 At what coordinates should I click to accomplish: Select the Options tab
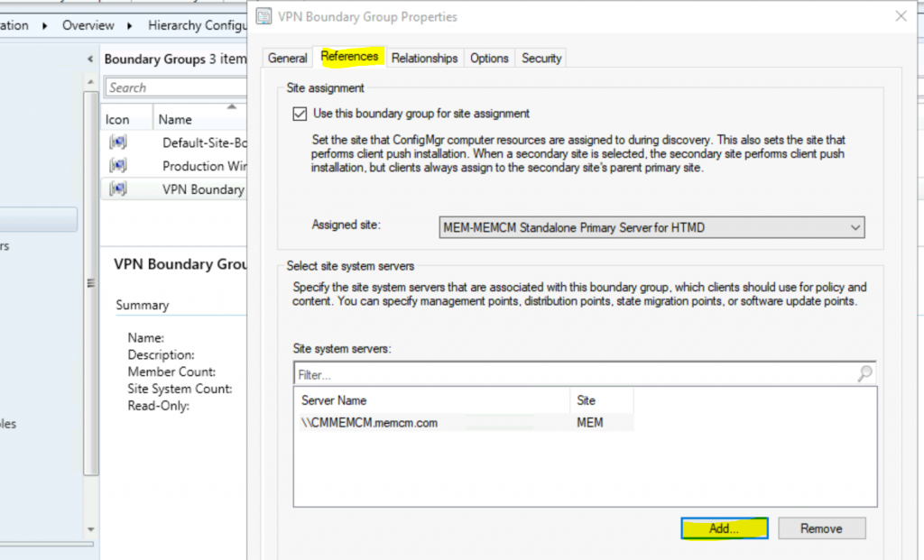pos(489,58)
